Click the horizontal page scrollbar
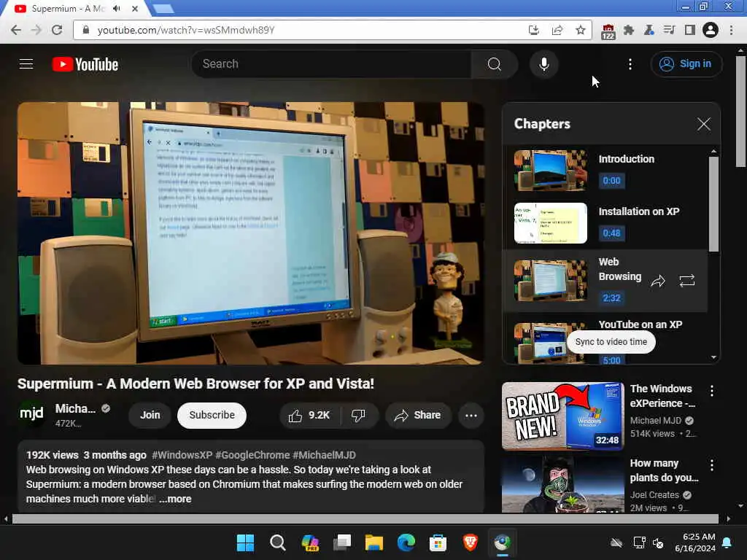The image size is (747, 560). point(365,518)
